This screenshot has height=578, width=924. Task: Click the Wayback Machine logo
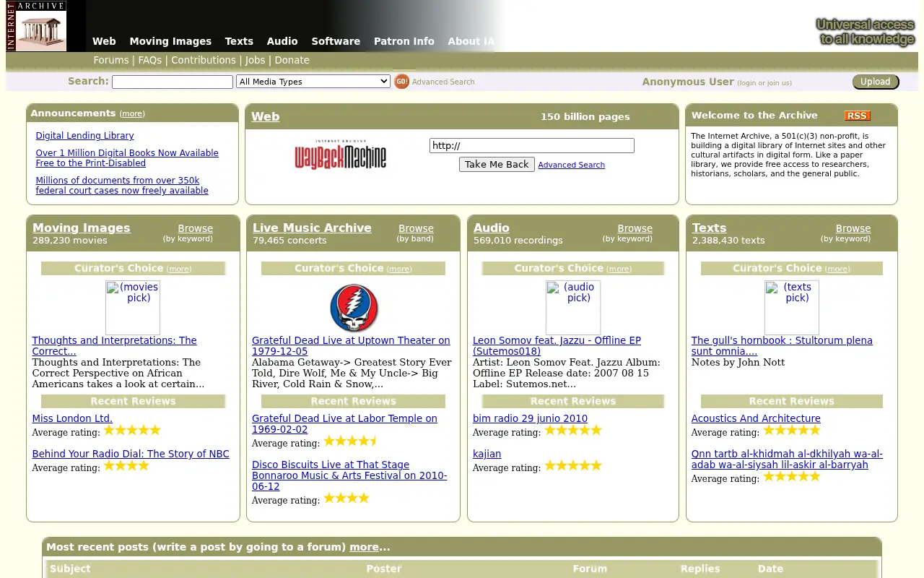pos(340,155)
